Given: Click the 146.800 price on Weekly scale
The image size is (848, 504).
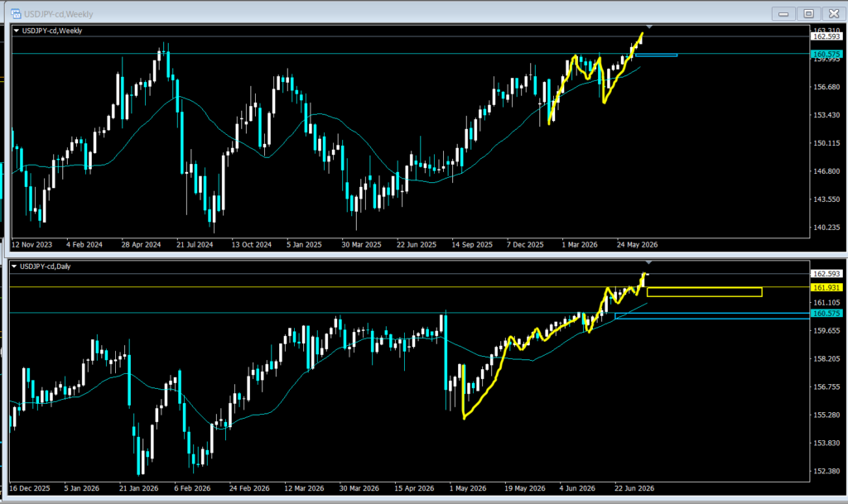Looking at the screenshot, I should pos(826,171).
